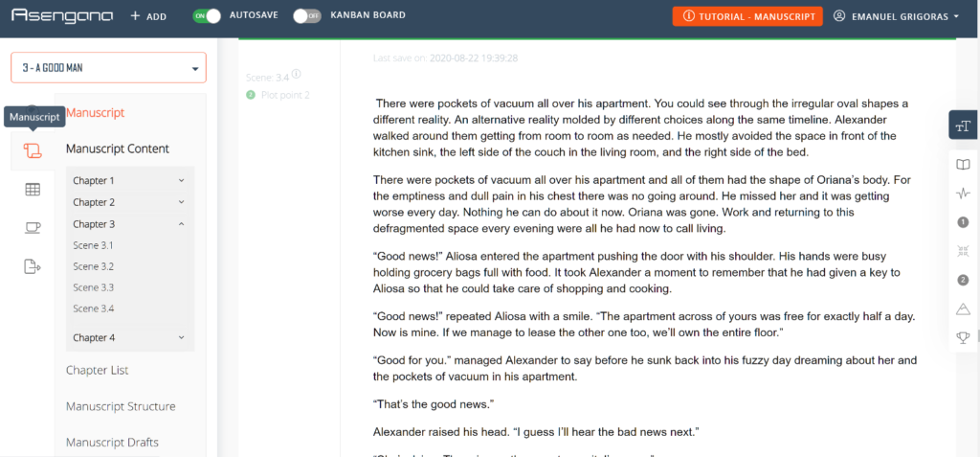Click the coffee cup sidebar icon

33,227
